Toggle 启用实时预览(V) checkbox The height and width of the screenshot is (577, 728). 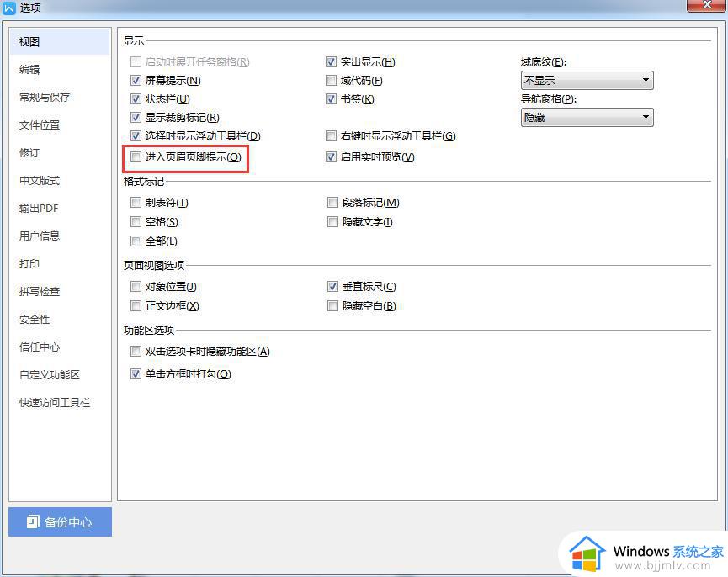click(331, 156)
